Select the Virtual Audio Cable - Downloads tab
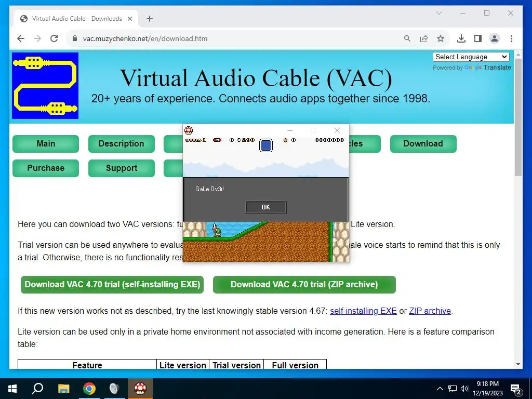The image size is (532, 399). point(76,19)
